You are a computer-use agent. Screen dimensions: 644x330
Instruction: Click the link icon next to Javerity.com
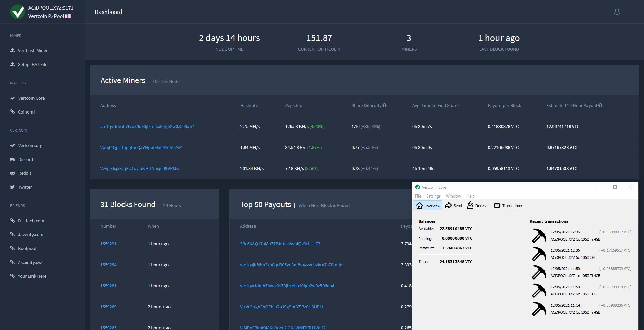pyautogui.click(x=13, y=234)
